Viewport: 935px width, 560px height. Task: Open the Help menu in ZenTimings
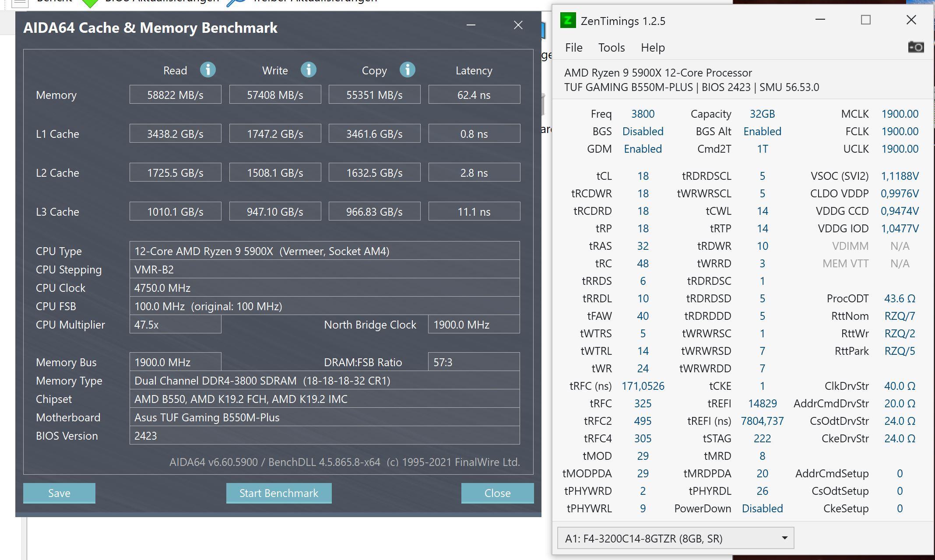coord(653,47)
